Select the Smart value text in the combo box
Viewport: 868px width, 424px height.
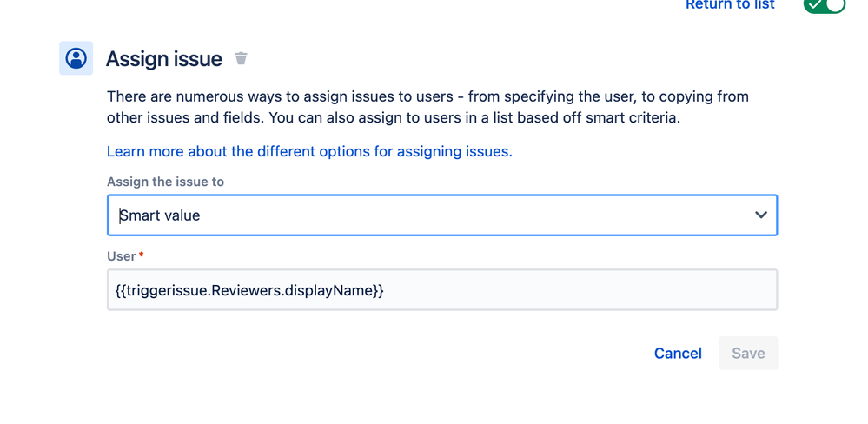point(160,215)
